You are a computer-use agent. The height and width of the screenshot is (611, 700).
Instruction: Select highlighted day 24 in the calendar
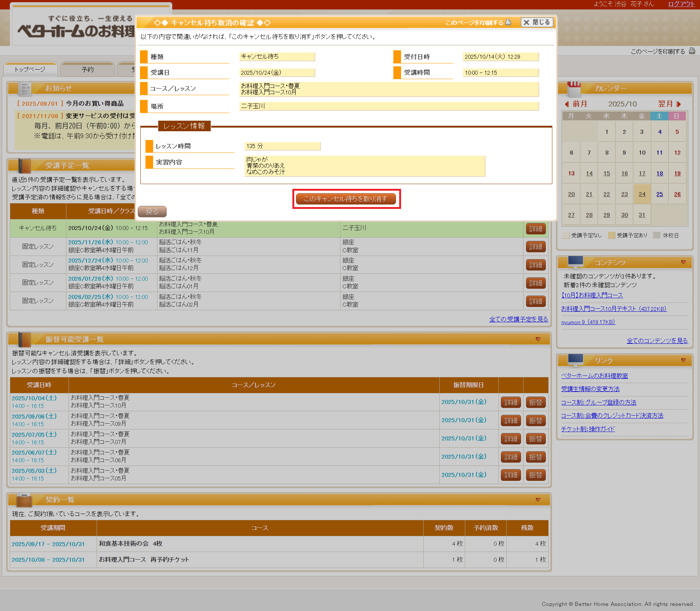click(642, 194)
